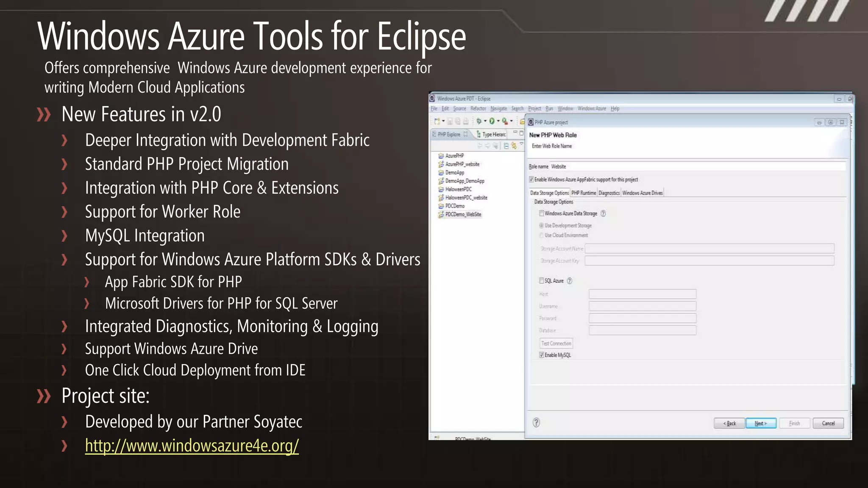Image resolution: width=868 pixels, height=488 pixels.
Task: Open dropdown arrow next to External Tools
Action: (x=512, y=121)
